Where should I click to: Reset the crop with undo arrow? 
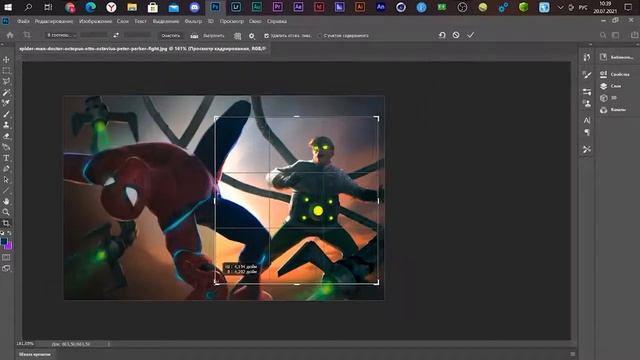[x=442, y=35]
